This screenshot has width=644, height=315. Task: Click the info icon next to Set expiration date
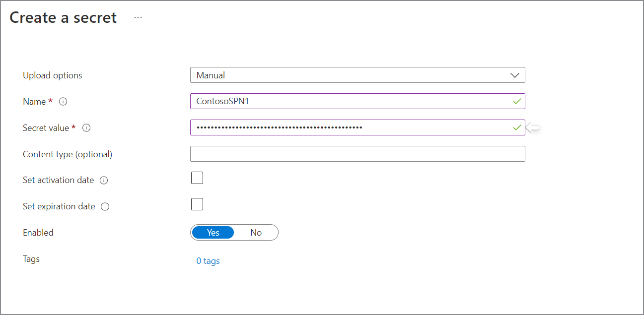105,206
